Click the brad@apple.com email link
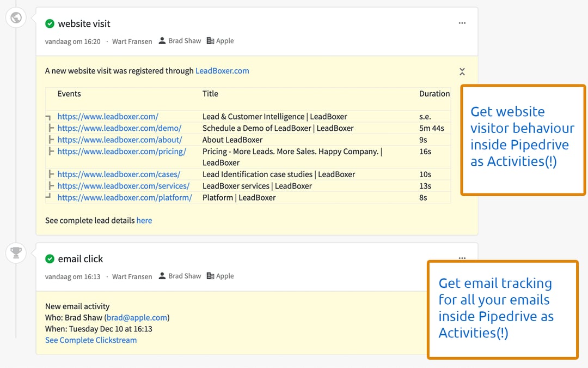588x368 pixels. 137,318
